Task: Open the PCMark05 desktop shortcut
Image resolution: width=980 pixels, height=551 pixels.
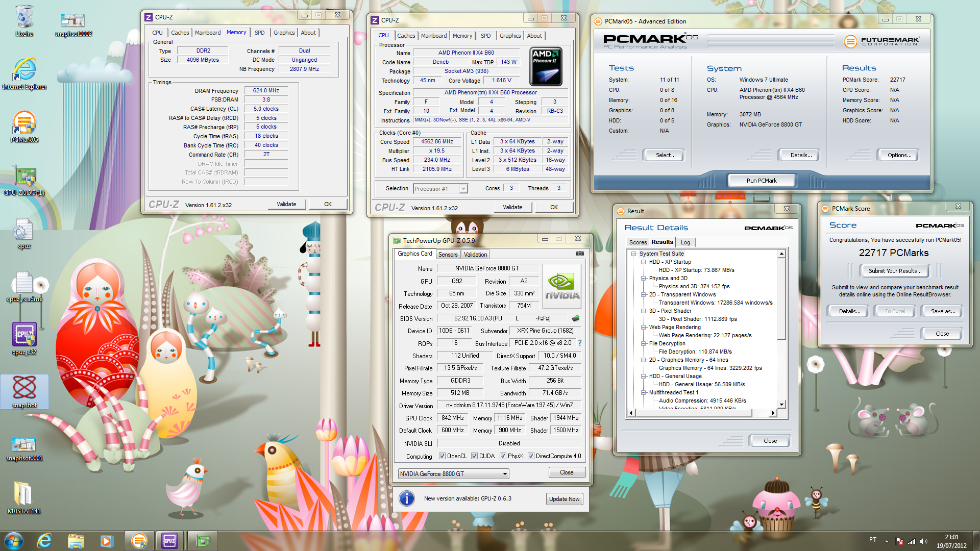Action: coord(24,127)
